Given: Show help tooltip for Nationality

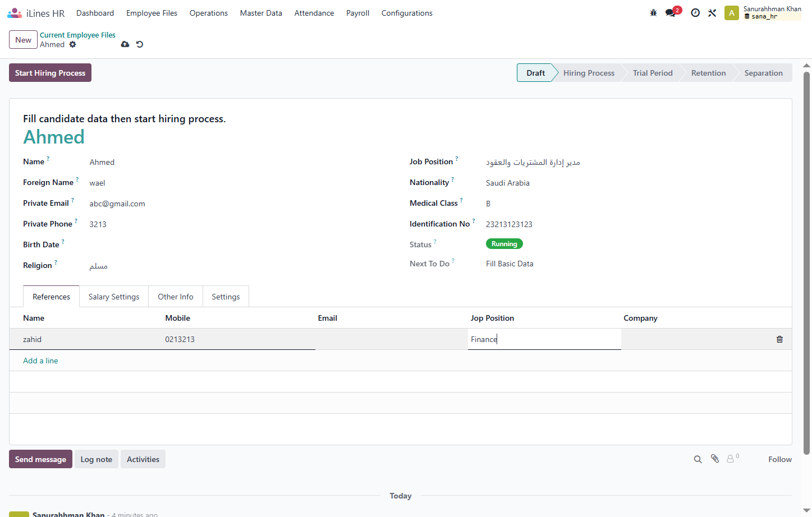Looking at the screenshot, I should [453, 179].
